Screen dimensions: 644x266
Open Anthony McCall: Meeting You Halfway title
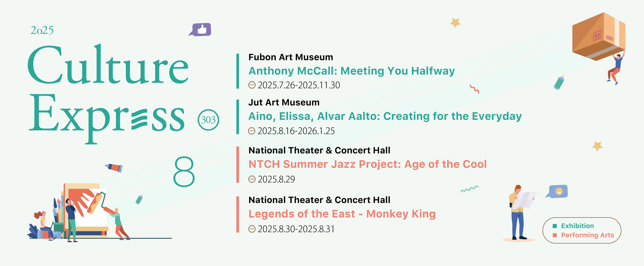pos(352,71)
